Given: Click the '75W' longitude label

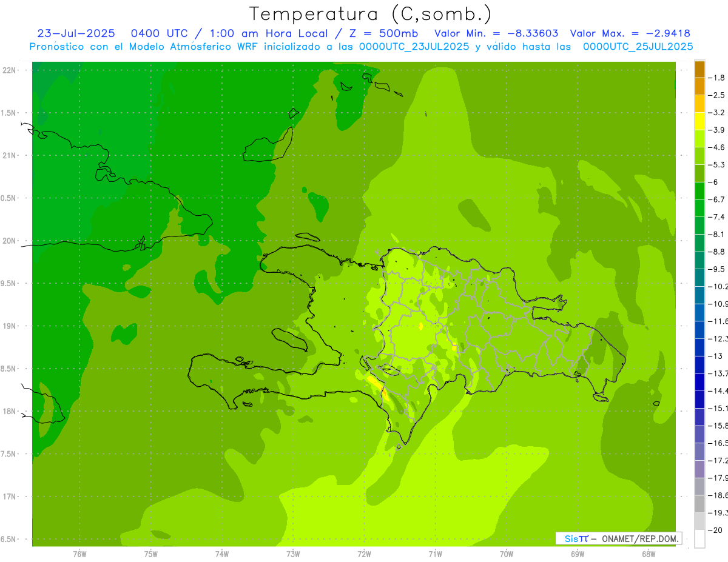Looking at the screenshot, I should pos(151,554).
